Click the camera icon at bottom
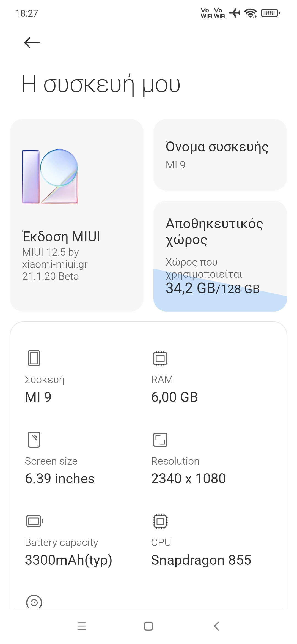 pos(34,602)
